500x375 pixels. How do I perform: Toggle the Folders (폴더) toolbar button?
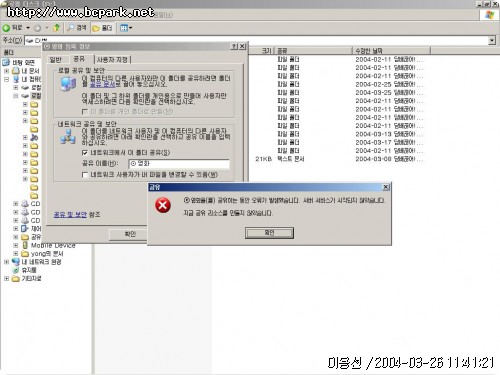coord(102,28)
